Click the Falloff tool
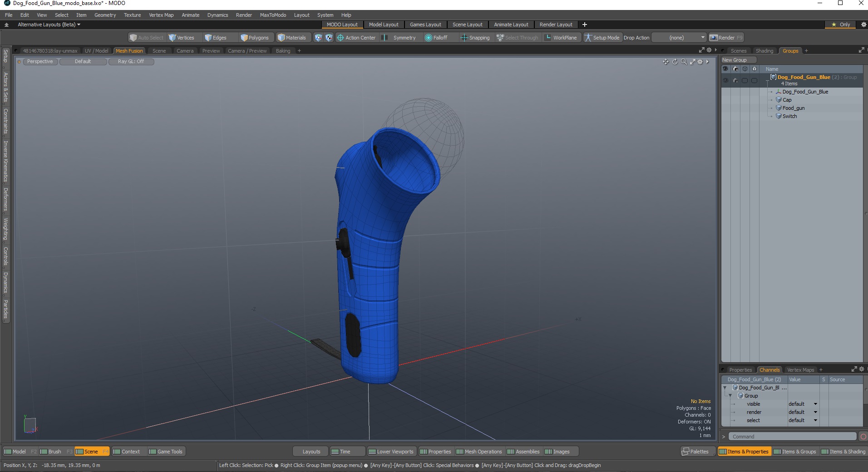 (x=436, y=38)
